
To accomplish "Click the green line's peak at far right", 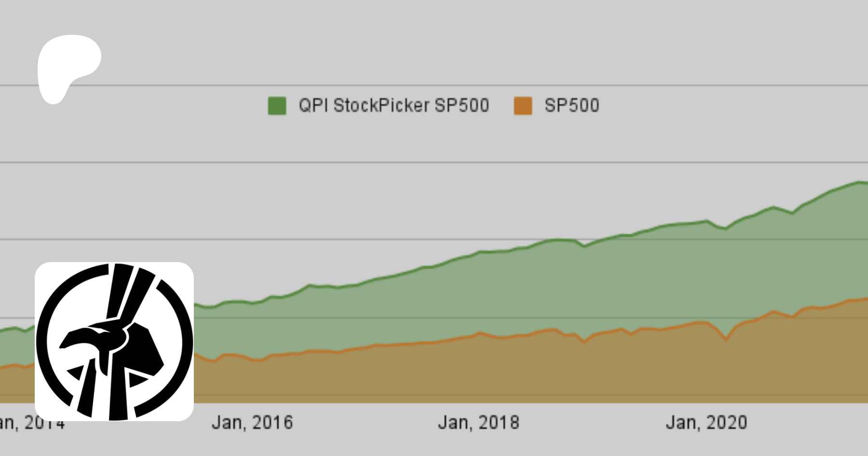I will [859, 182].
